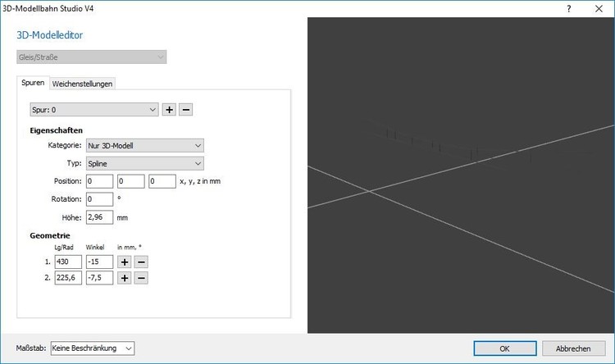Select the Winkel field with value -7,5
The width and height of the screenshot is (615, 364).
tap(99, 278)
